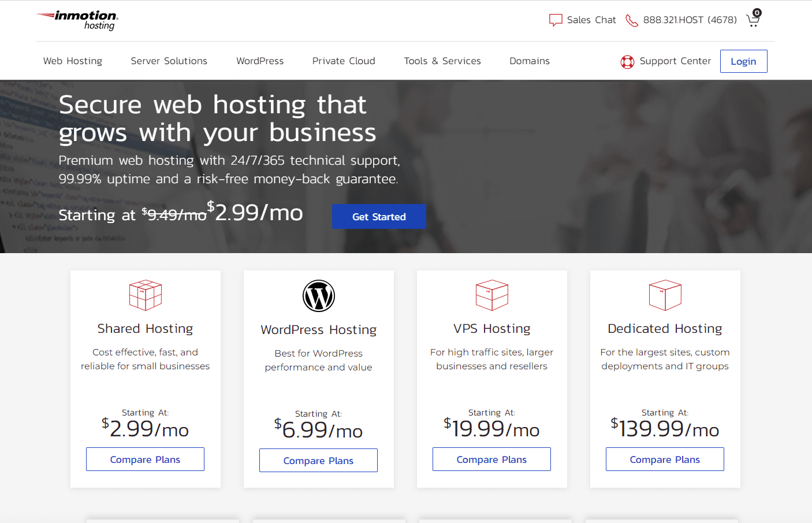The image size is (812, 523).
Task: Open the Private Cloud menu
Action: tap(344, 61)
